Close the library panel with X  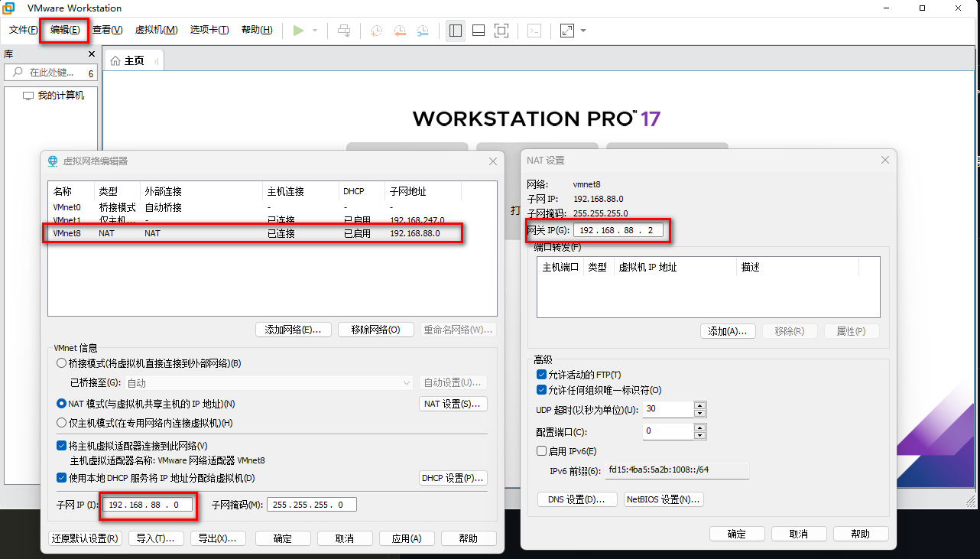[92, 54]
